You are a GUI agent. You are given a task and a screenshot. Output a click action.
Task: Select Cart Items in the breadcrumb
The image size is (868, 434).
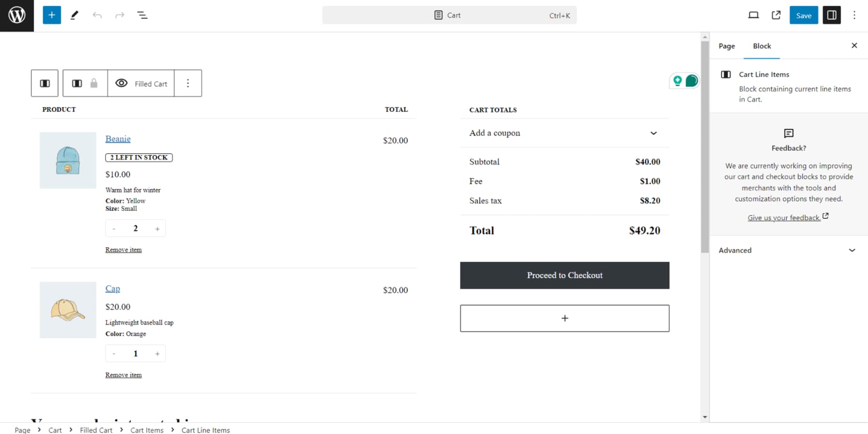[147, 430]
